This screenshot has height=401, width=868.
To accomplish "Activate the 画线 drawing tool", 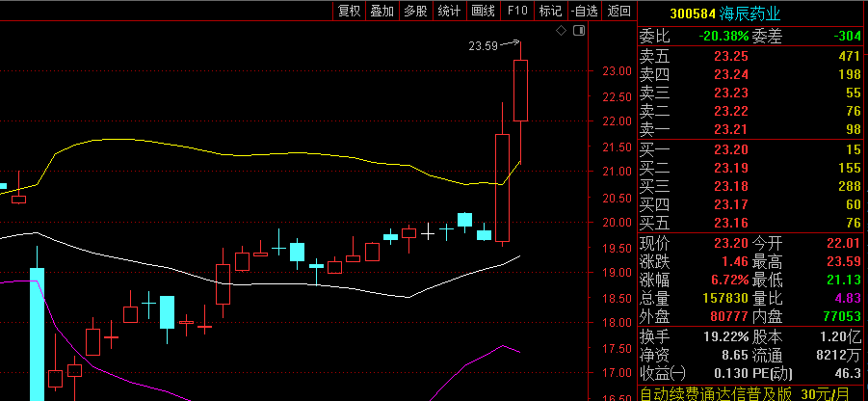I will point(483,11).
